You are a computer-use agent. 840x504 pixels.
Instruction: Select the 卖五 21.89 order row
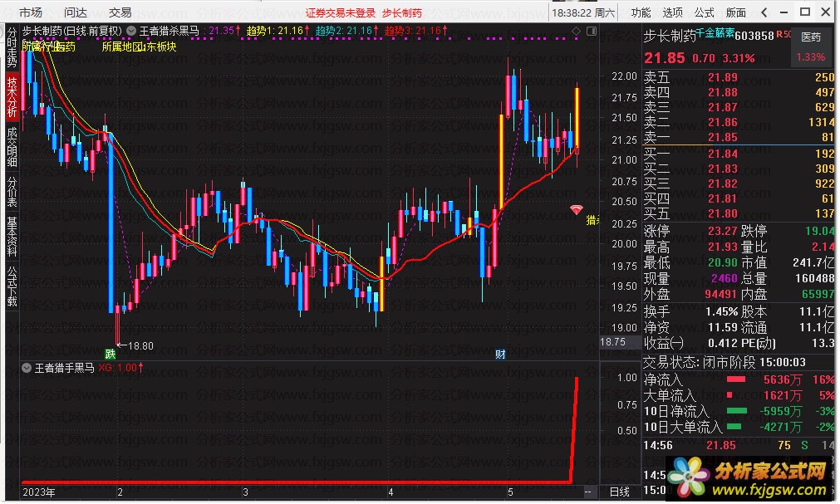tap(739, 78)
